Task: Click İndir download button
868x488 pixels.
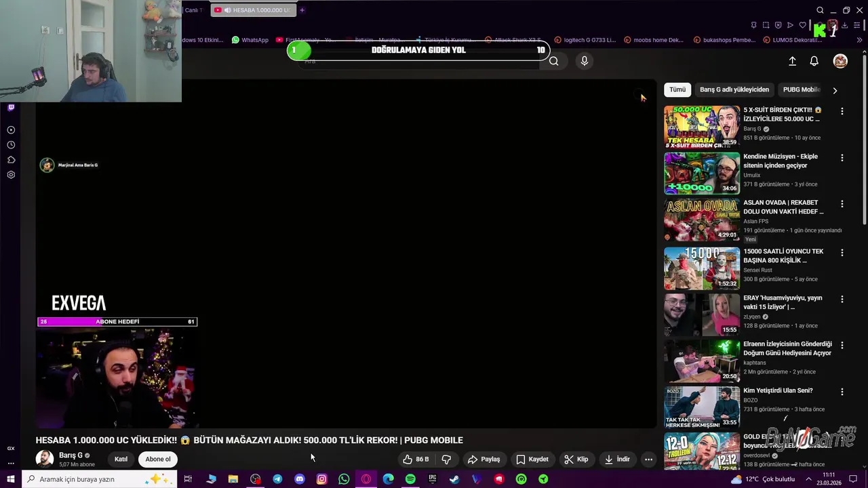Action: 617,459
